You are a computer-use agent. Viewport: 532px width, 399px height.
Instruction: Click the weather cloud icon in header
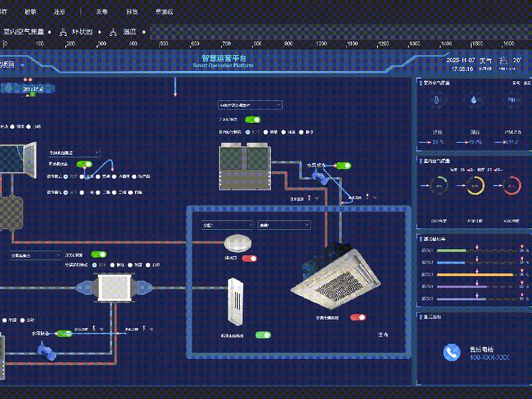[503, 61]
